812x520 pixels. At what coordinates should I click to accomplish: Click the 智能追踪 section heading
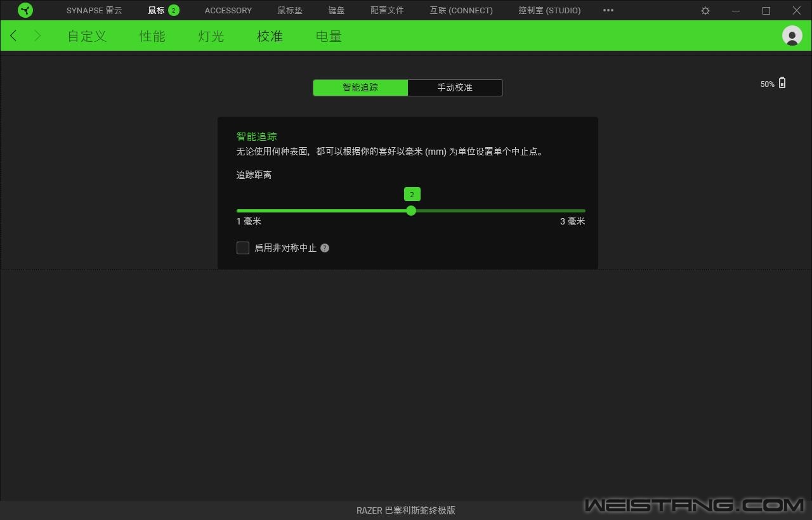(256, 136)
